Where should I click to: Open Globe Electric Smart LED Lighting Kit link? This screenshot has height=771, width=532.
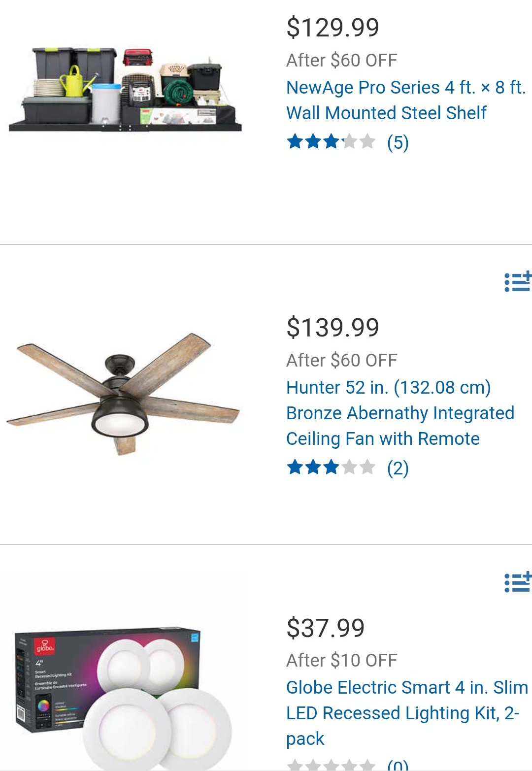[x=407, y=713]
